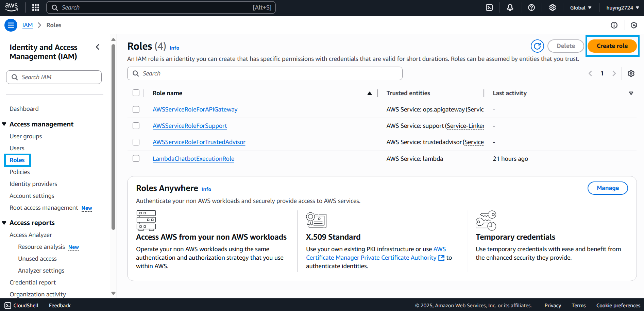Viewport: 644px width, 311px height.
Task: Select all roles checkbox in header
Action: [x=136, y=93]
